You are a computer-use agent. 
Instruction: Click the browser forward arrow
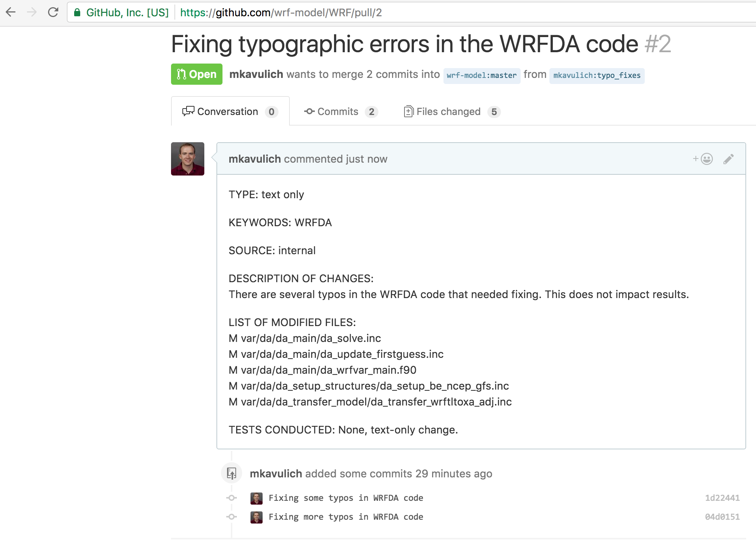(x=32, y=12)
